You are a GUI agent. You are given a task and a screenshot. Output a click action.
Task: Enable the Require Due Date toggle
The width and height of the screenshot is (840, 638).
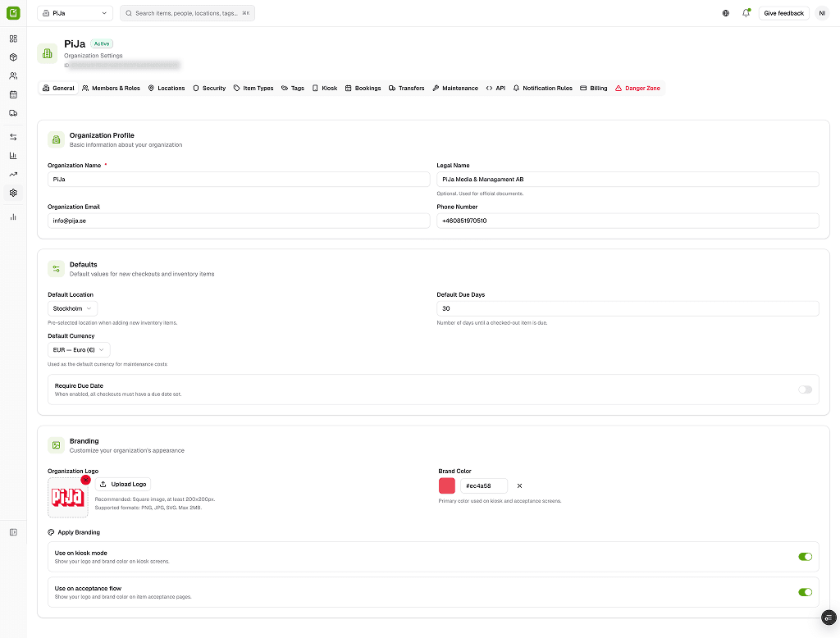coord(805,390)
